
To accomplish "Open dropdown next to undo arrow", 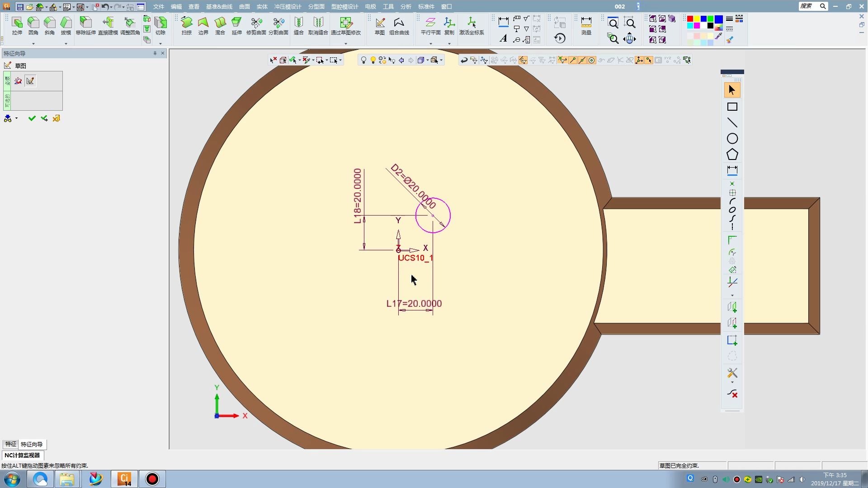I will point(111,7).
